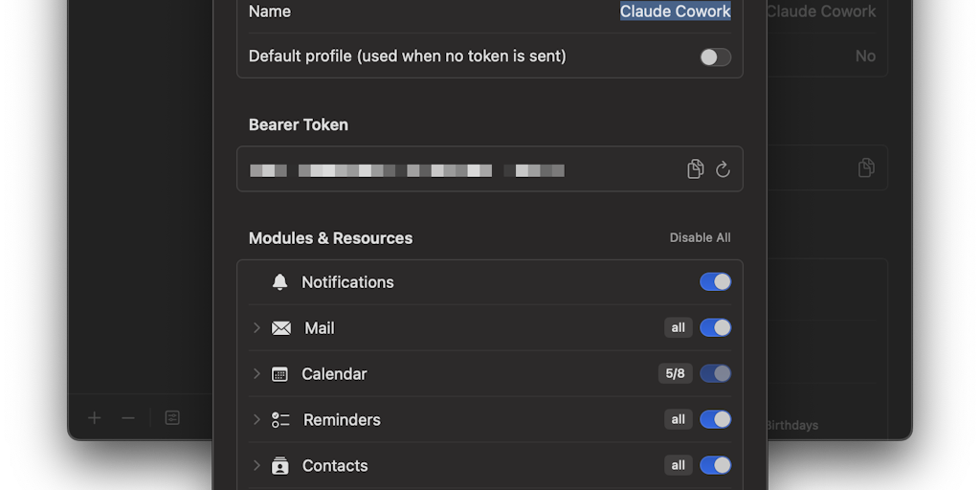
Task: Copy the bearer token
Action: coord(696,169)
